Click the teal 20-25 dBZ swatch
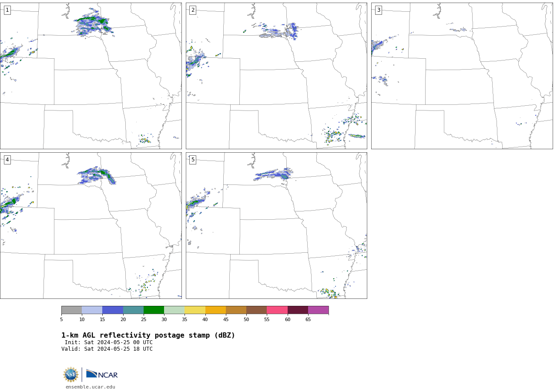Image resolution: width=557 pixels, height=392 pixels. pyautogui.click(x=133, y=310)
